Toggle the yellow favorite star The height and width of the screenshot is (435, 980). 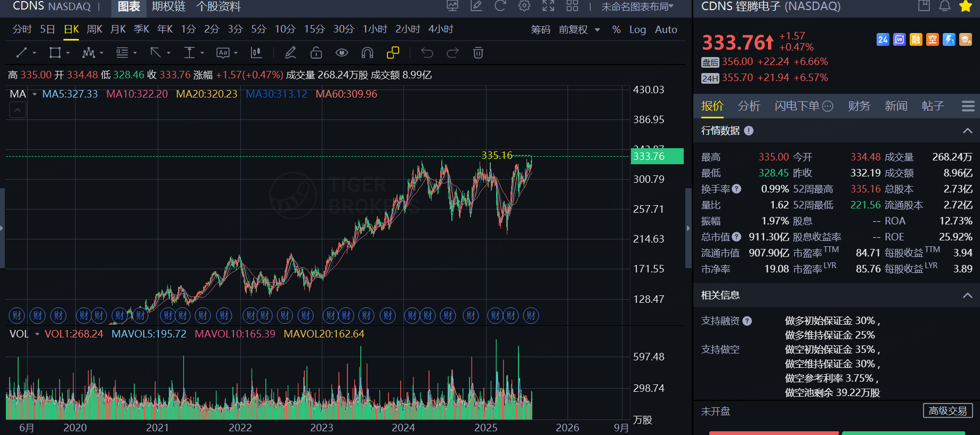[966, 6]
